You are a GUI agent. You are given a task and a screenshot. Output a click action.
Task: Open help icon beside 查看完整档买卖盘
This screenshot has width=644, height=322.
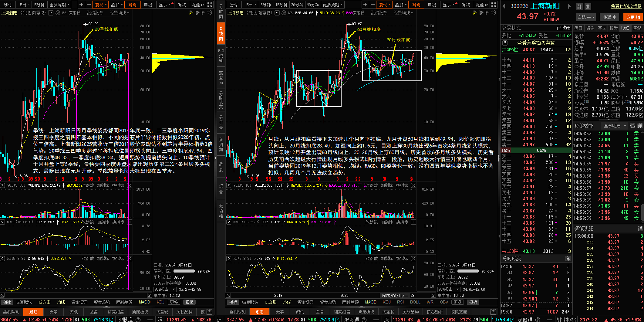click(x=505, y=43)
